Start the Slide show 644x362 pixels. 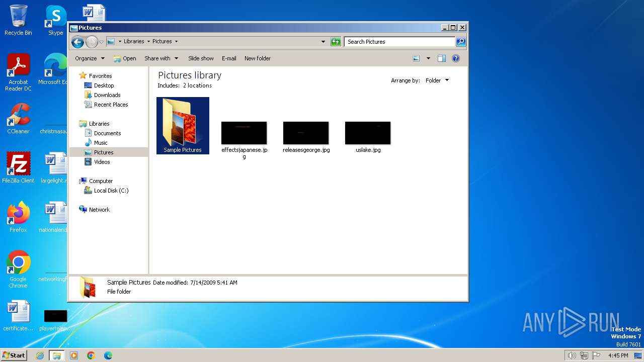point(201,58)
